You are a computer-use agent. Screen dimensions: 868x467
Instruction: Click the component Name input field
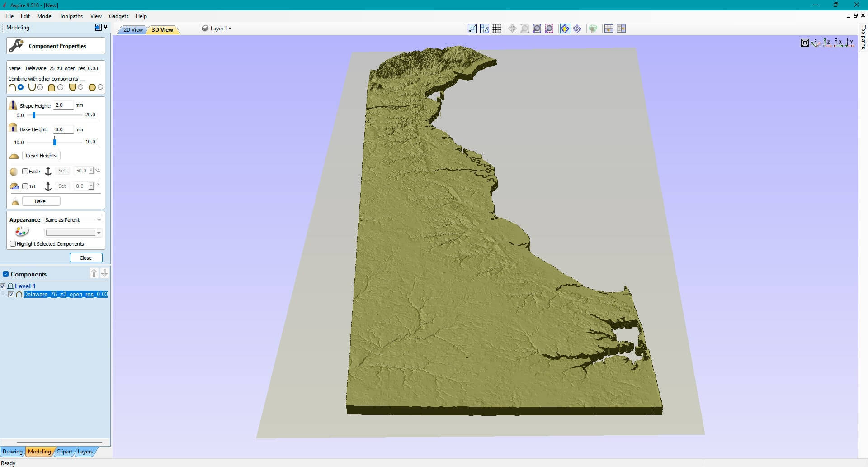(x=62, y=68)
